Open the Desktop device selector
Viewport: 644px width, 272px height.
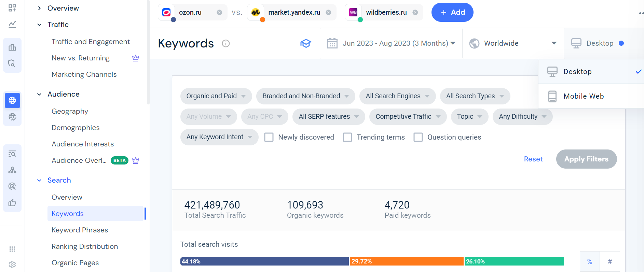[604, 43]
